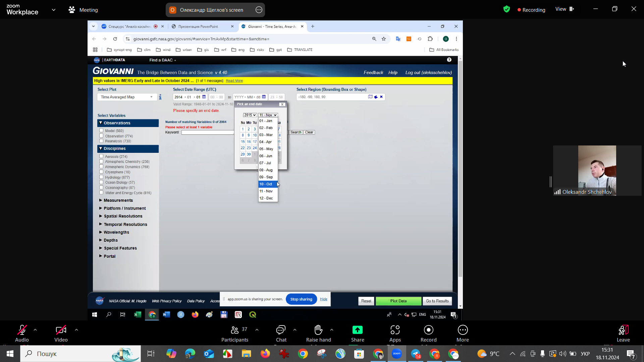Open the Participants list
Viewport: 644px width, 362px height.
click(235, 330)
